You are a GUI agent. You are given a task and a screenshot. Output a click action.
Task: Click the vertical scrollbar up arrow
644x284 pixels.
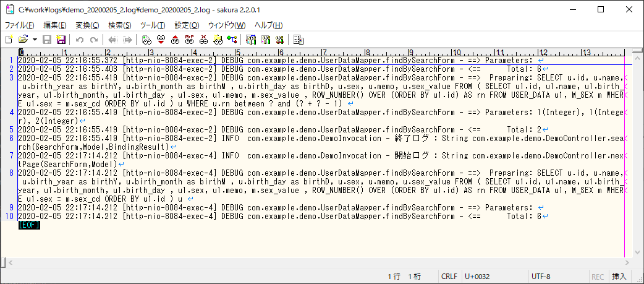[x=637, y=59]
